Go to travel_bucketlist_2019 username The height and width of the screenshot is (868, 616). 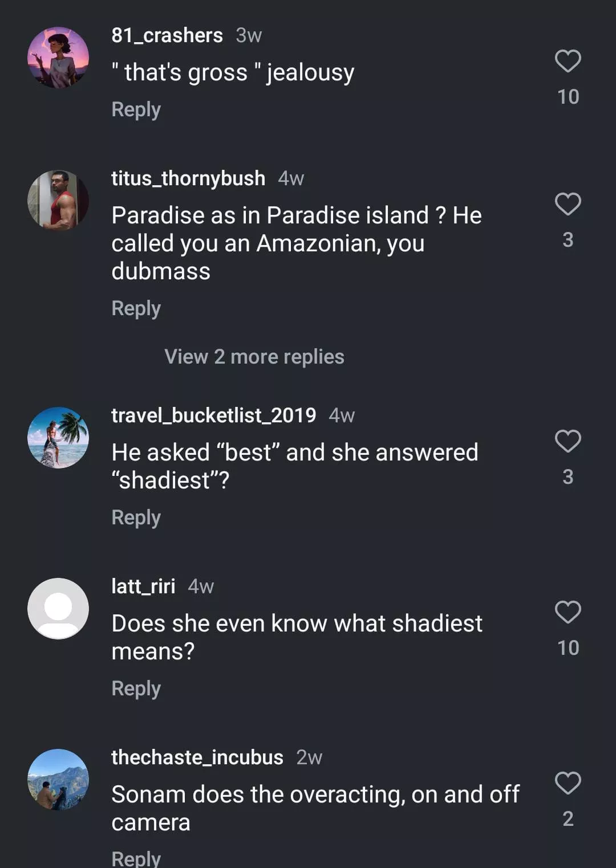(213, 415)
